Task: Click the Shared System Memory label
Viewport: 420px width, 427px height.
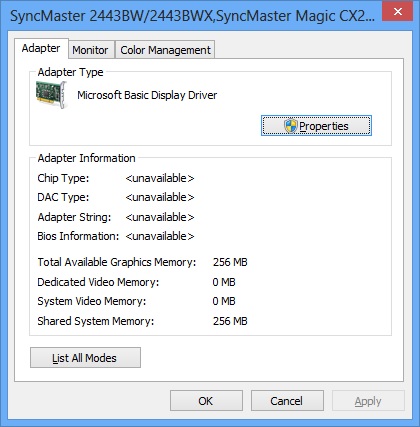Action: pos(96,321)
